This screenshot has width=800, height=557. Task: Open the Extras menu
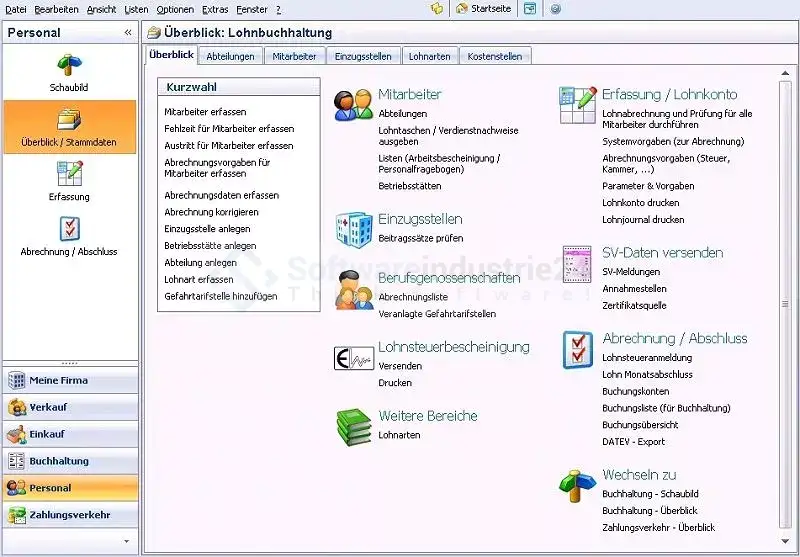pyautogui.click(x=215, y=9)
